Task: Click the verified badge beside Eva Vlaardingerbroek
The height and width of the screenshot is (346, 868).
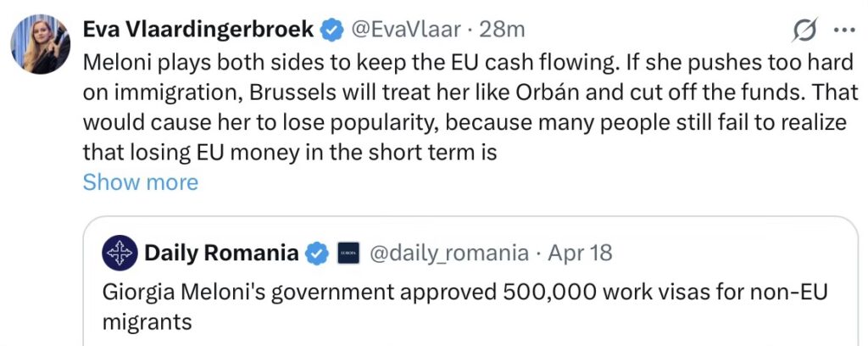Action: (331, 30)
